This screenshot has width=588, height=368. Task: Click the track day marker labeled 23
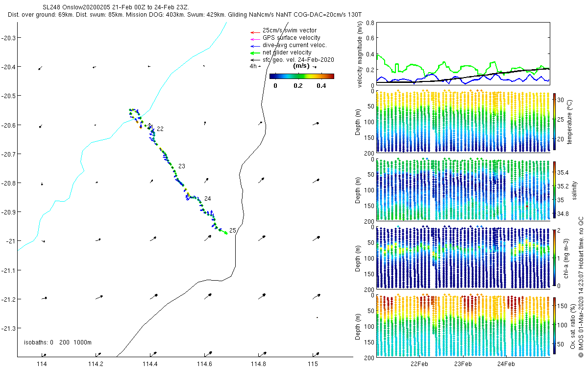coord(181,166)
